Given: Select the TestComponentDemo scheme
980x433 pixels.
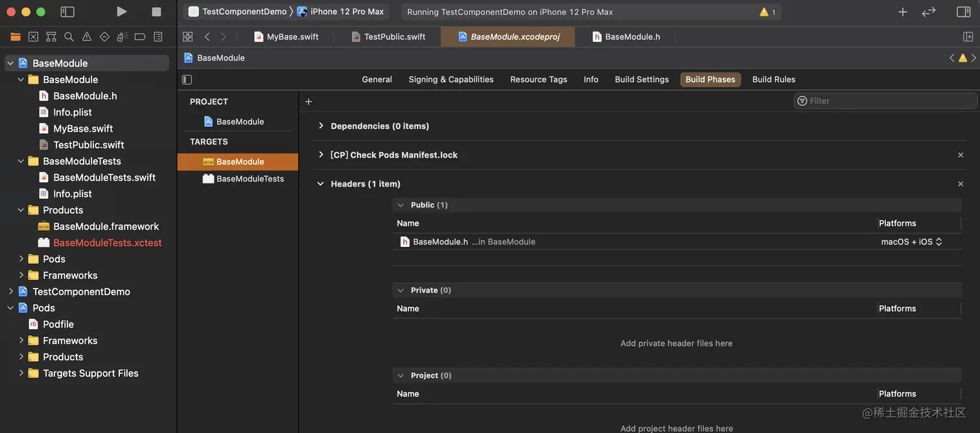Looking at the screenshot, I should 238,12.
